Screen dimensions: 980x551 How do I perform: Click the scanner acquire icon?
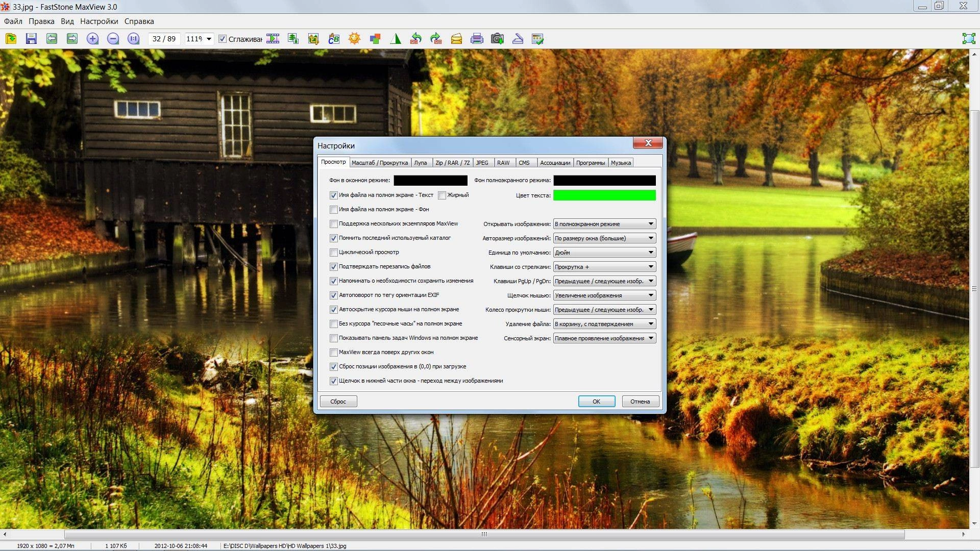[x=518, y=39]
